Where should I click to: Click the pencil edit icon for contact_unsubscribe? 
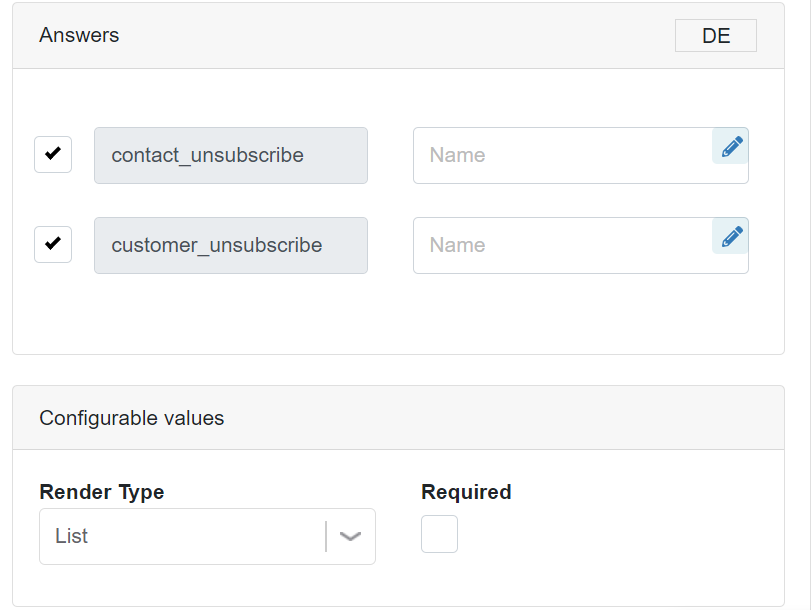coord(730,146)
